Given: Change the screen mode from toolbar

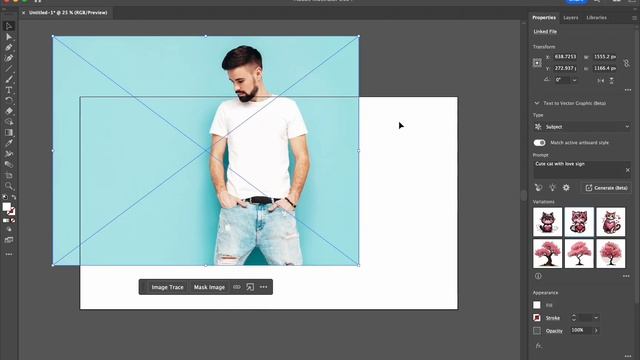Looking at the screenshot, I should (x=9, y=240).
